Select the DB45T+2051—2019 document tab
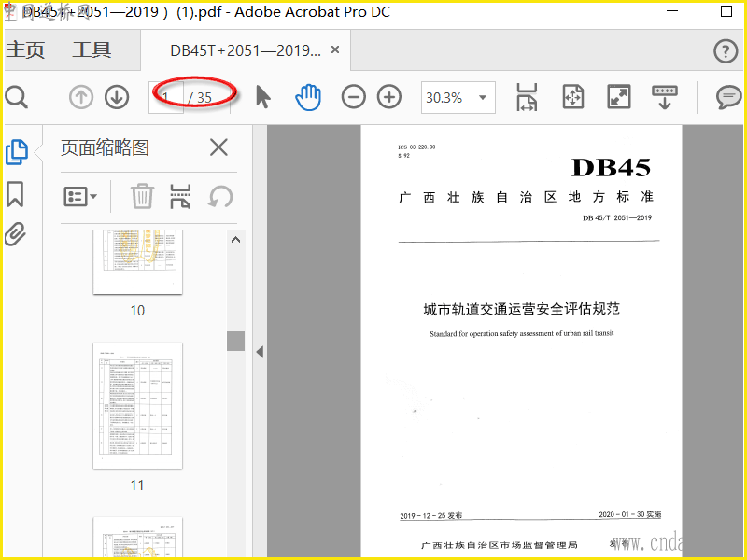The height and width of the screenshot is (560, 747). click(246, 50)
